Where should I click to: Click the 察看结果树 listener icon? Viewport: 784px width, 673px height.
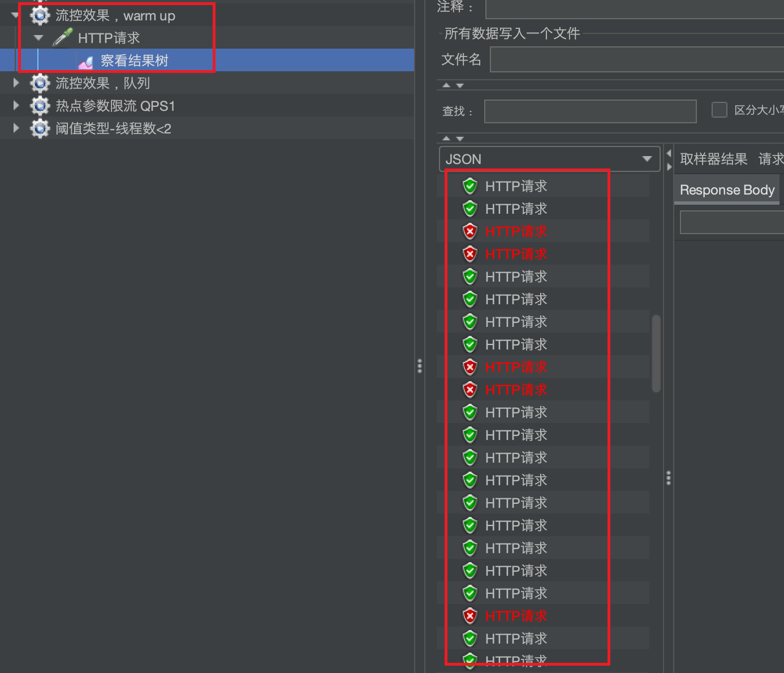pyautogui.click(x=85, y=61)
